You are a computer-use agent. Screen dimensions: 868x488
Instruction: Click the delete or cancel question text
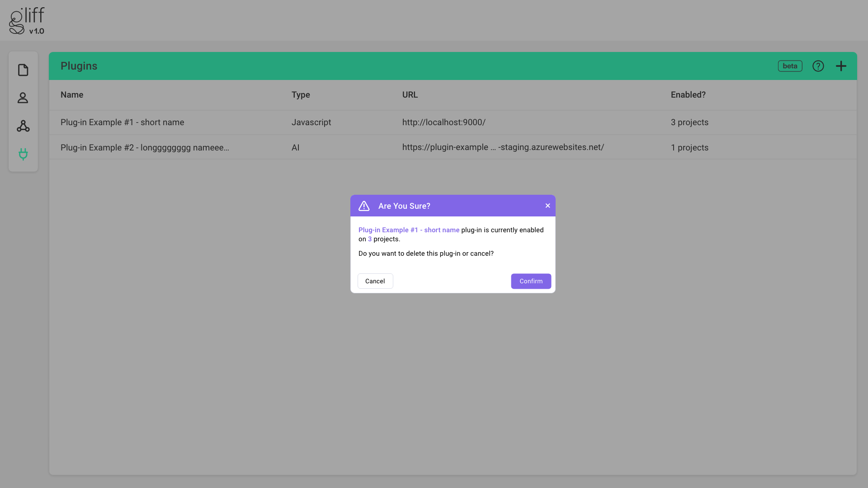[x=426, y=253]
